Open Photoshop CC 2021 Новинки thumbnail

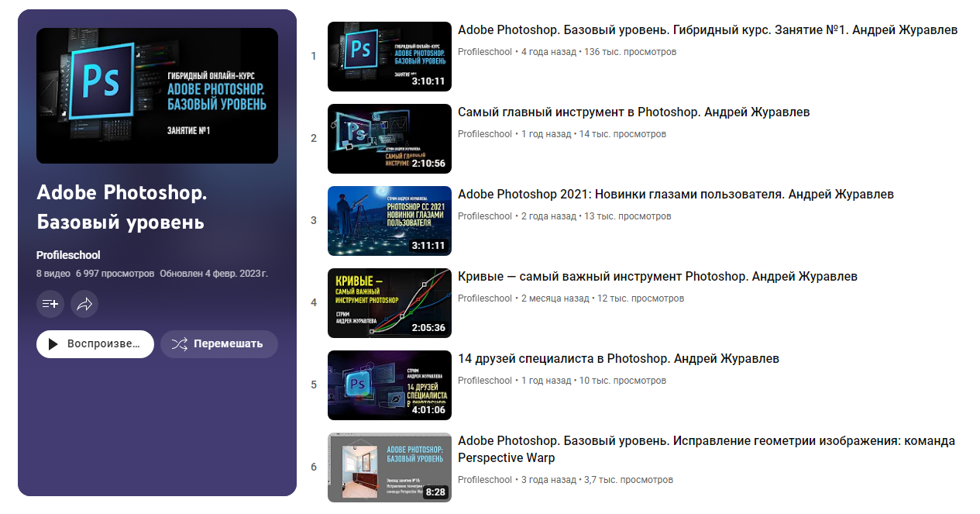[x=390, y=221]
